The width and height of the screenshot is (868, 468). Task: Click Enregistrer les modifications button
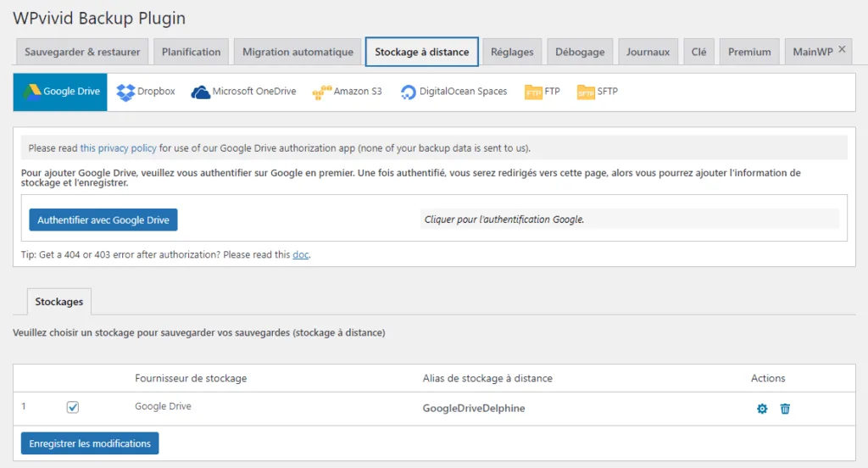tap(90, 443)
